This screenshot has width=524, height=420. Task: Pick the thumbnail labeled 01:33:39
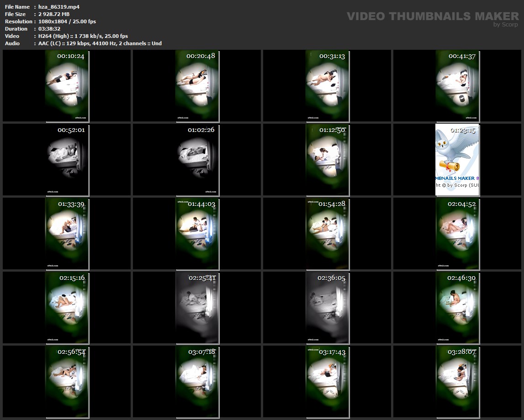coord(67,234)
